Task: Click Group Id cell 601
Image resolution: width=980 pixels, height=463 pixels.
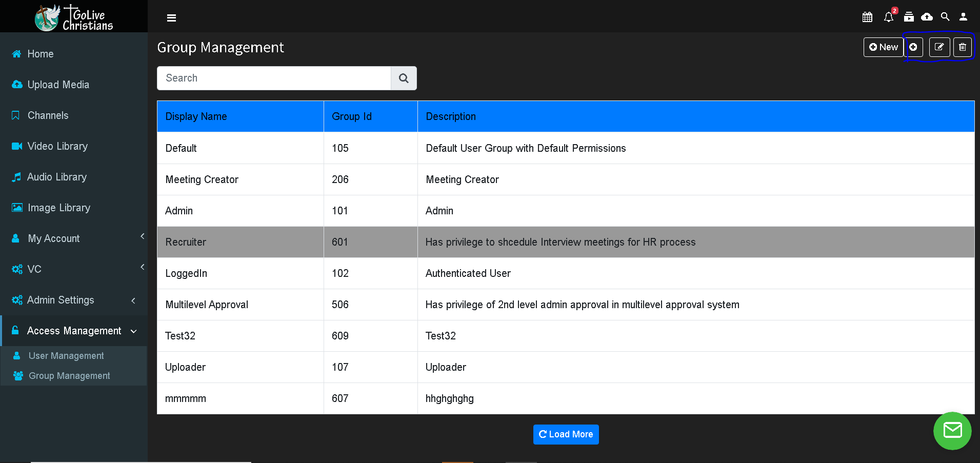Action: pyautogui.click(x=371, y=242)
